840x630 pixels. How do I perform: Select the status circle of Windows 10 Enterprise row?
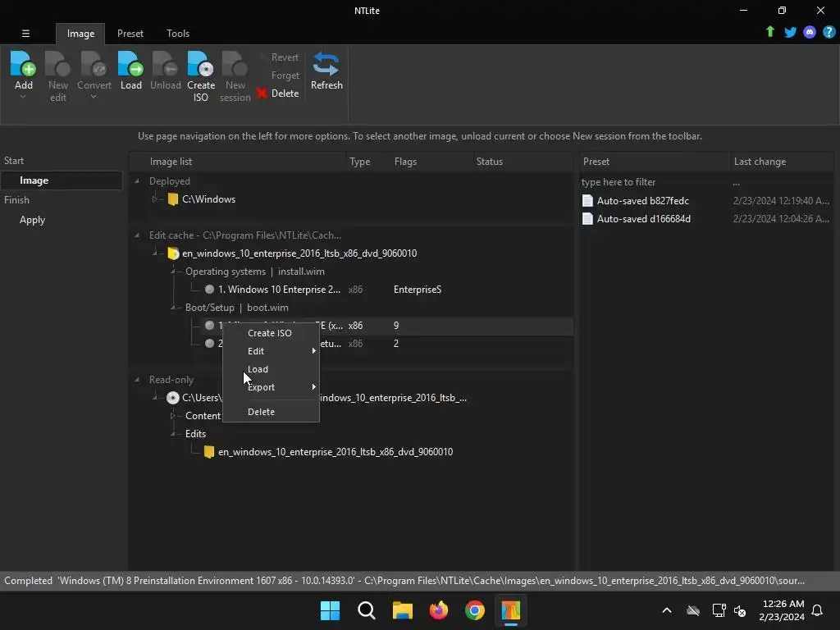click(209, 290)
